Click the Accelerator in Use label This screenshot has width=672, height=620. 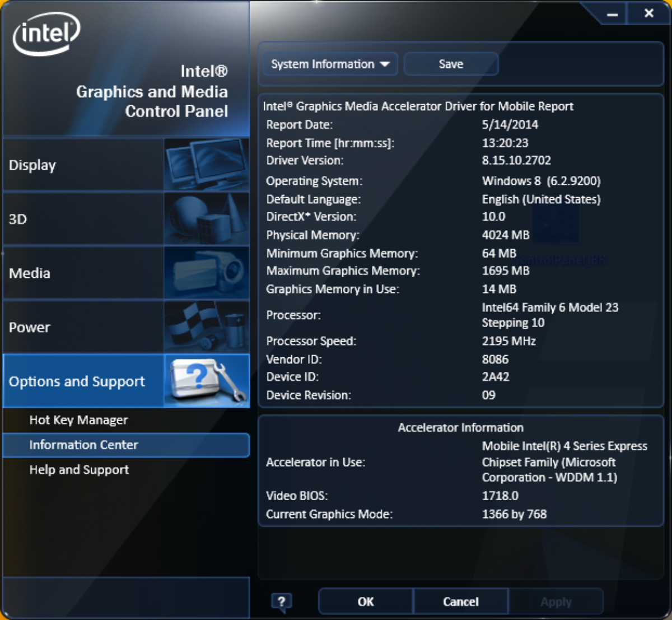coord(315,463)
